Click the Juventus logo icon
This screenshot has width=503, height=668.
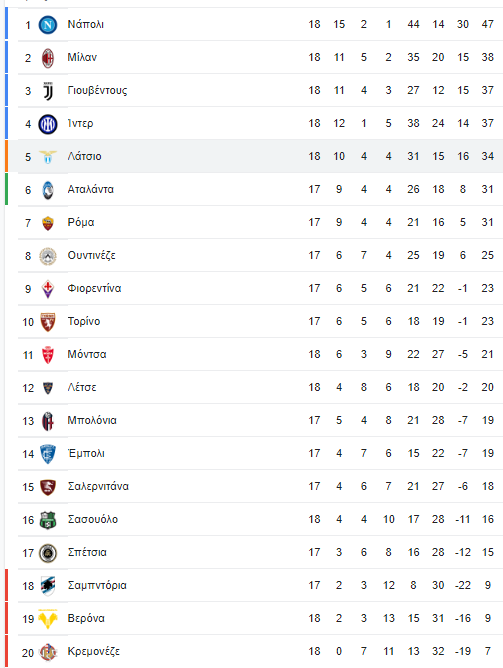coord(48,91)
